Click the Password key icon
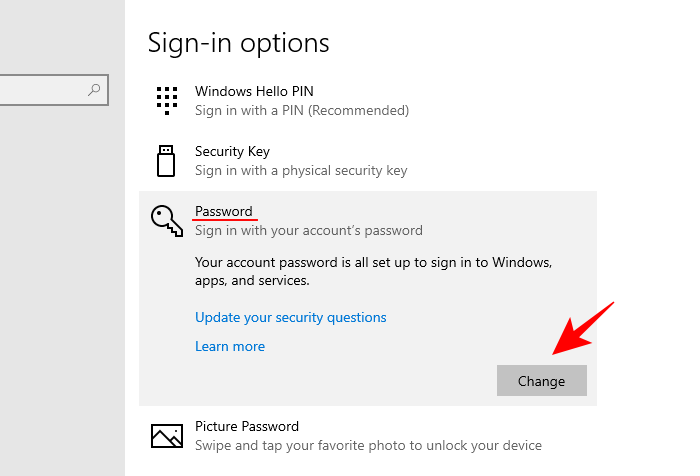 [167, 220]
